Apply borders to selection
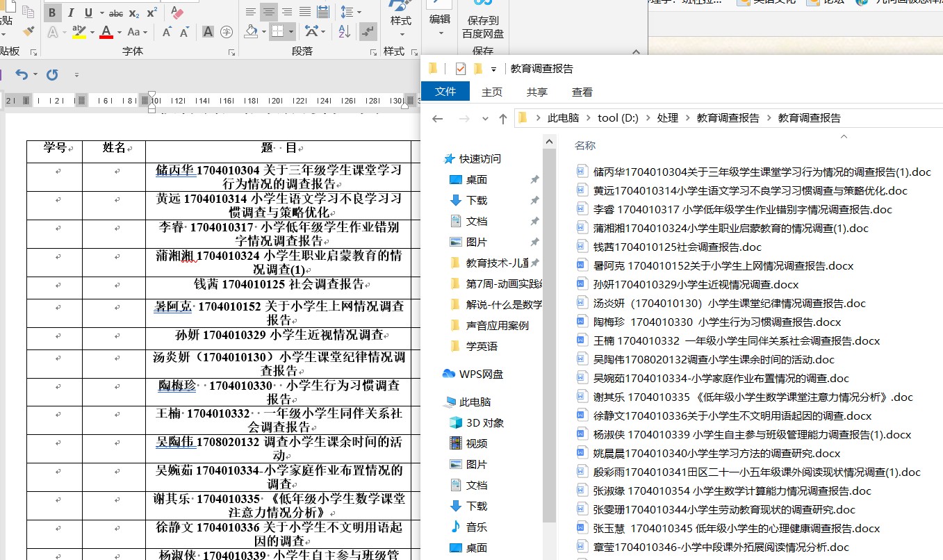This screenshot has width=943, height=560. click(277, 32)
